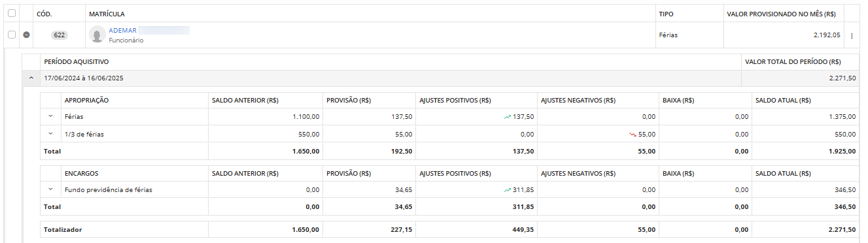Click the green up-trend icon beside 137,50
The height and width of the screenshot is (243, 868).
508,117
